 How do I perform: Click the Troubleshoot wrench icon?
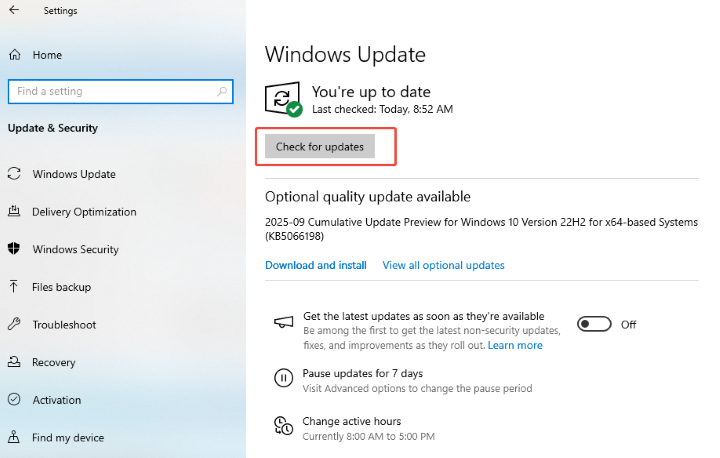pos(14,325)
